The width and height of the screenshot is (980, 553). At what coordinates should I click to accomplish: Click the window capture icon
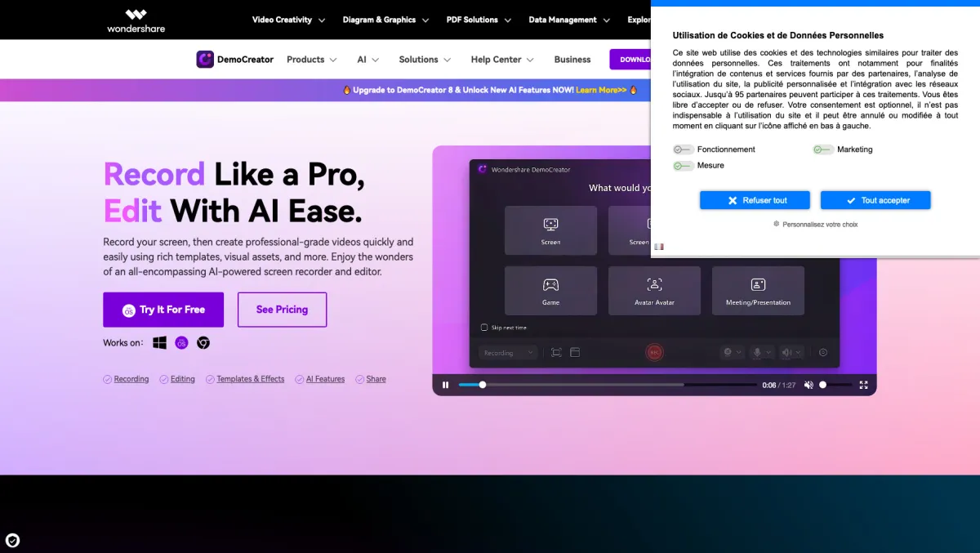575,352
